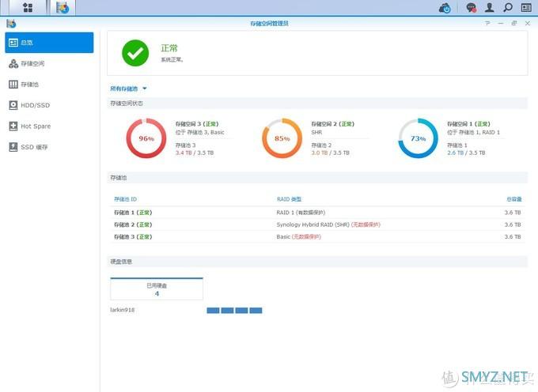Image resolution: width=538 pixels, height=392 pixels.
Task: Click the 位于 存储池 3, Basic text
Action: click(199, 132)
